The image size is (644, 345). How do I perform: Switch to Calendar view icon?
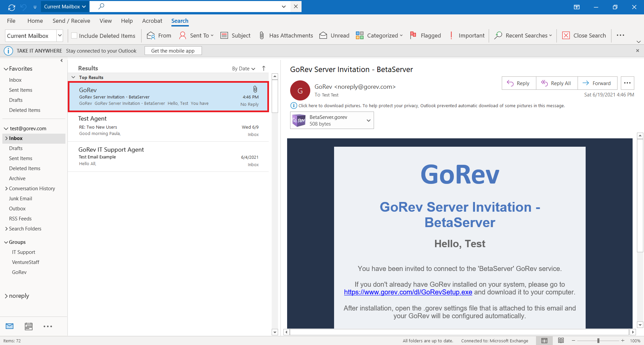(29, 326)
